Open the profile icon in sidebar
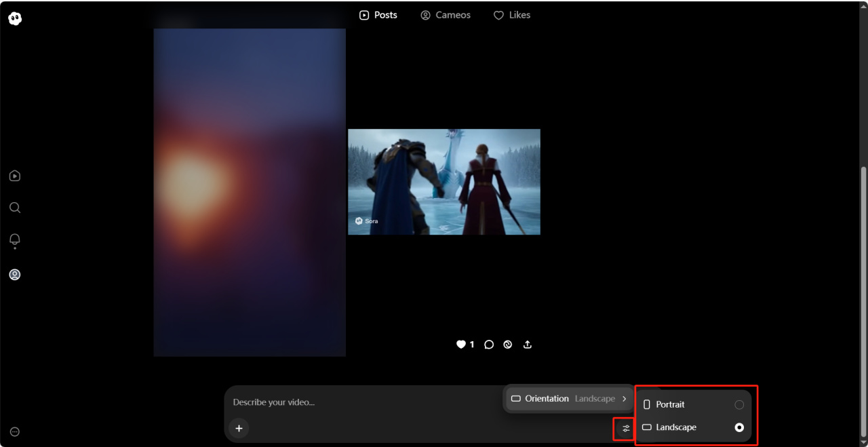Viewport: 868px width, 447px height. point(15,275)
